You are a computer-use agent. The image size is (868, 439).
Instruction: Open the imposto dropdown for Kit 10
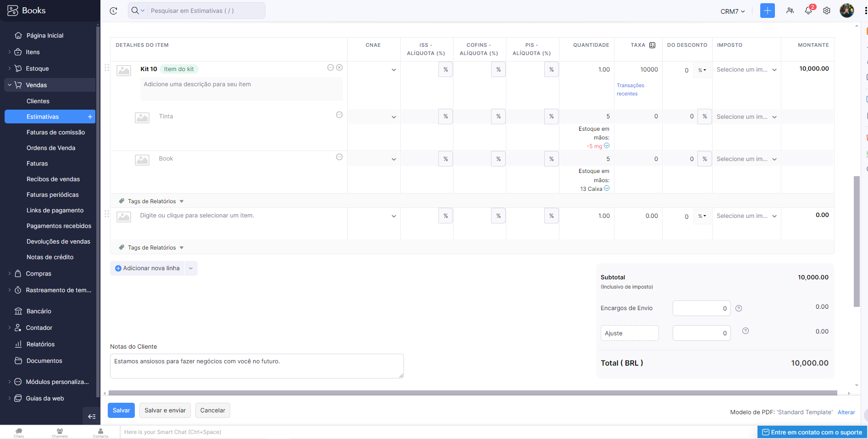[x=746, y=70]
